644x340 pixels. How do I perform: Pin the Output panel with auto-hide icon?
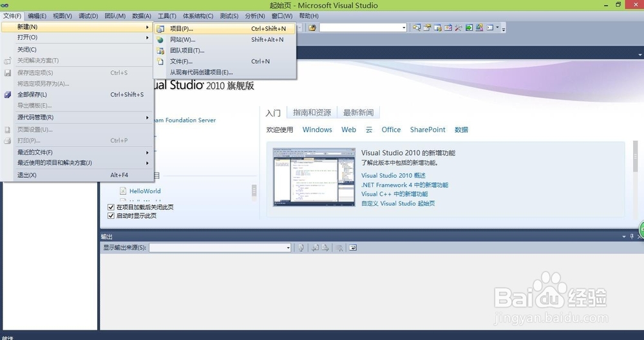(632, 236)
